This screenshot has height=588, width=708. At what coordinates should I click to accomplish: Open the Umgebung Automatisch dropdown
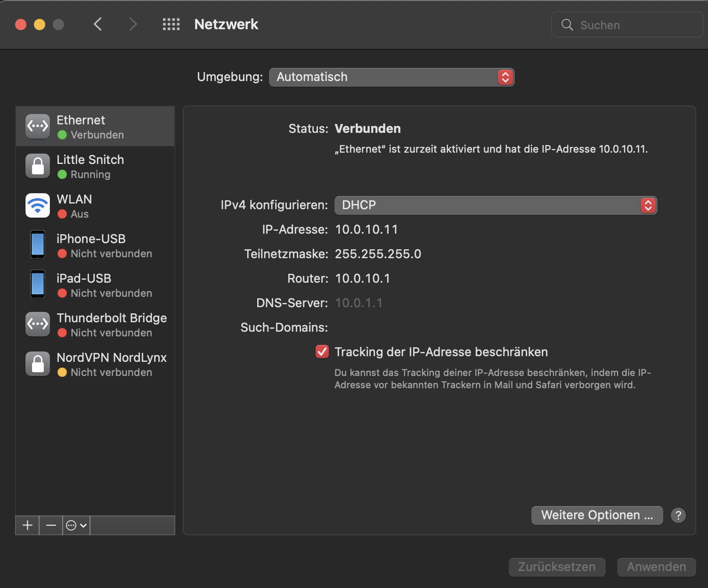pyautogui.click(x=391, y=77)
